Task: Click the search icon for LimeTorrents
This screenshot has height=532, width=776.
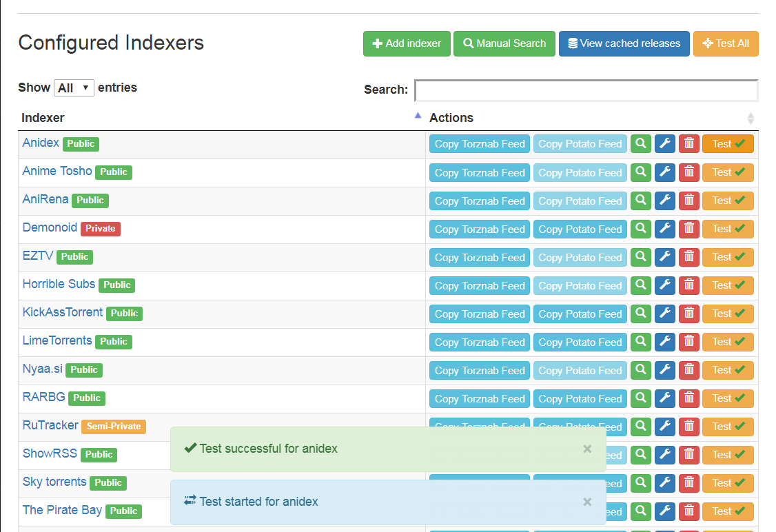Action: 640,342
